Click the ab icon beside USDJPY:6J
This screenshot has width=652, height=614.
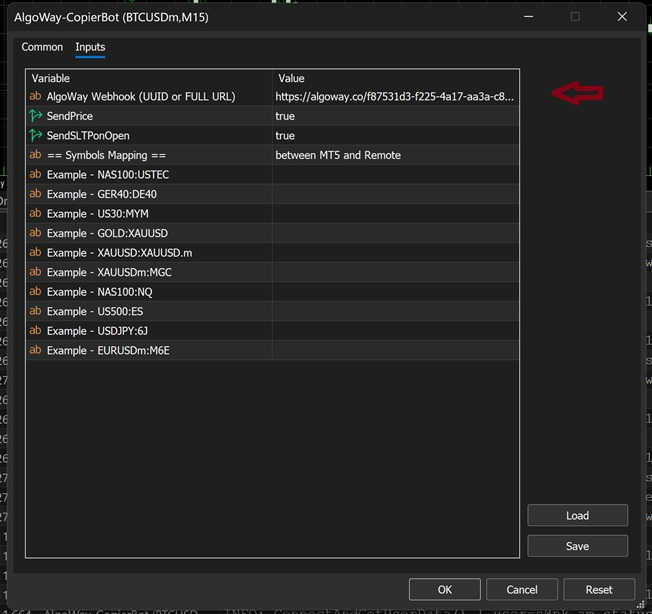click(x=35, y=330)
